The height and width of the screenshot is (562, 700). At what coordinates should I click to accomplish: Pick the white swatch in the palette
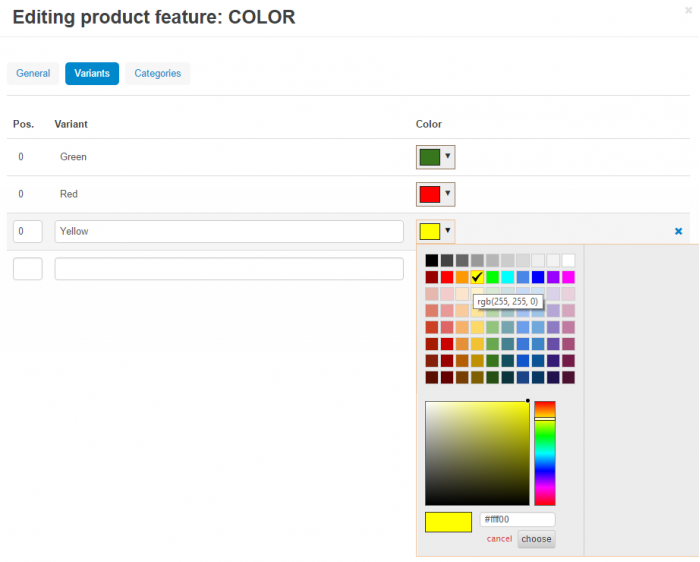tap(568, 260)
